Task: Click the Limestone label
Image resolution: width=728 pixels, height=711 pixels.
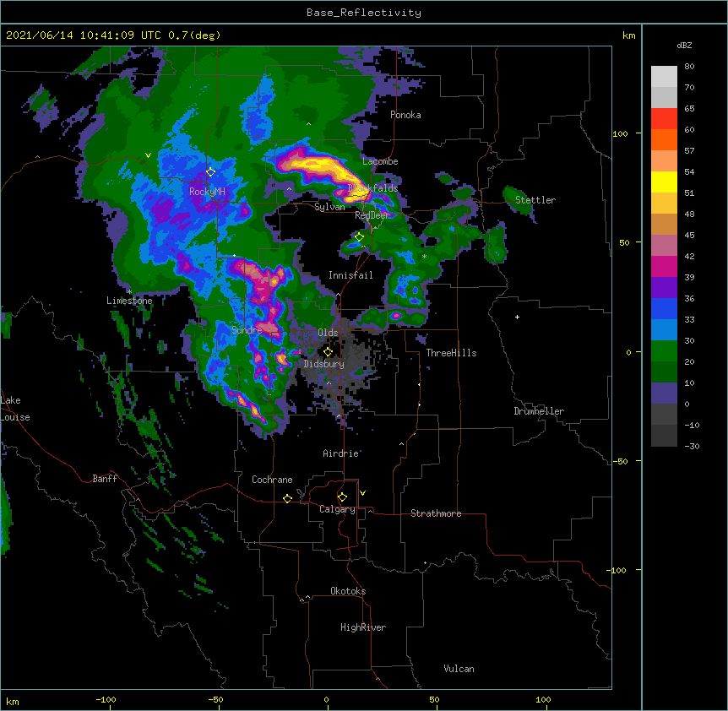Action: tap(129, 301)
